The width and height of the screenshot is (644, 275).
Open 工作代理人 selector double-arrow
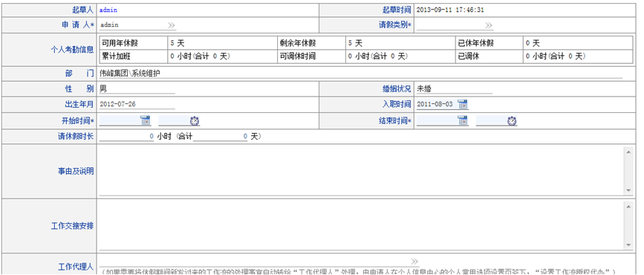pos(414,261)
